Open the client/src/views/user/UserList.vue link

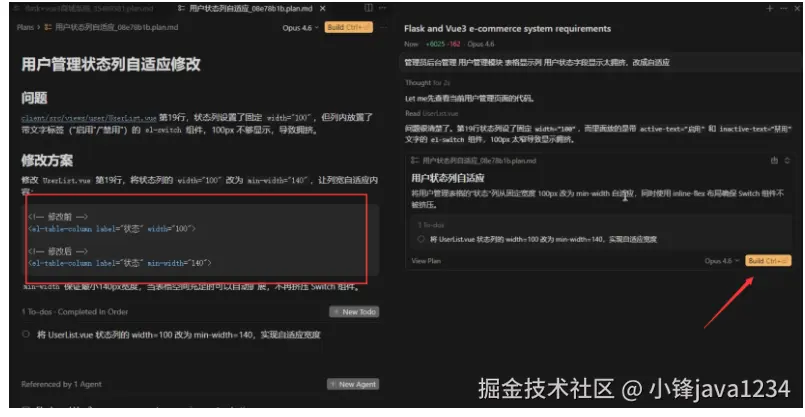(x=89, y=118)
